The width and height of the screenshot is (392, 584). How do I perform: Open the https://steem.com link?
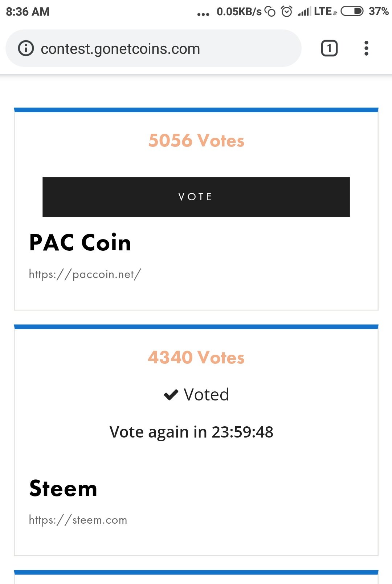coord(78,520)
